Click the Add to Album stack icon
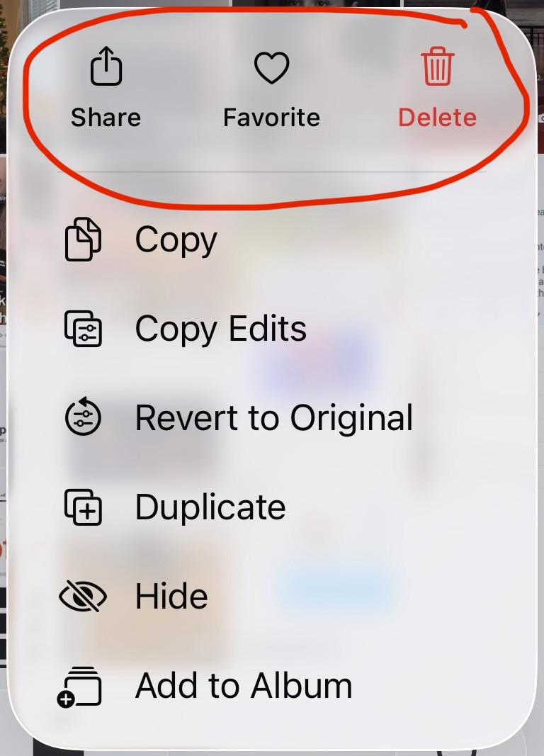This screenshot has width=544, height=756. coord(79,687)
